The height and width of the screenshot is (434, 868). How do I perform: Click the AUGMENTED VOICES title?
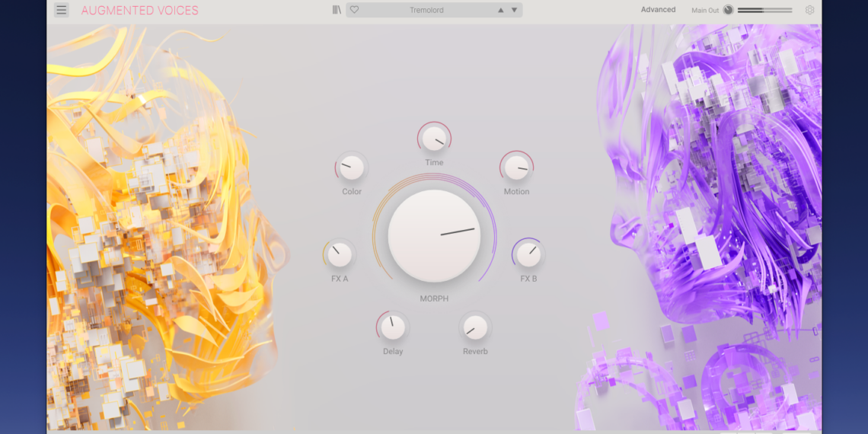(x=139, y=11)
